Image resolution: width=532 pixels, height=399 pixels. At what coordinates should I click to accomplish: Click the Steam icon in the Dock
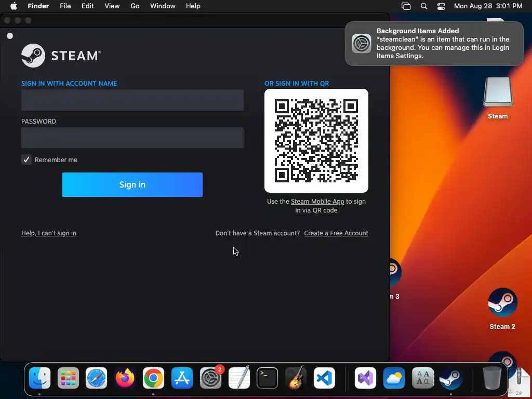click(451, 378)
